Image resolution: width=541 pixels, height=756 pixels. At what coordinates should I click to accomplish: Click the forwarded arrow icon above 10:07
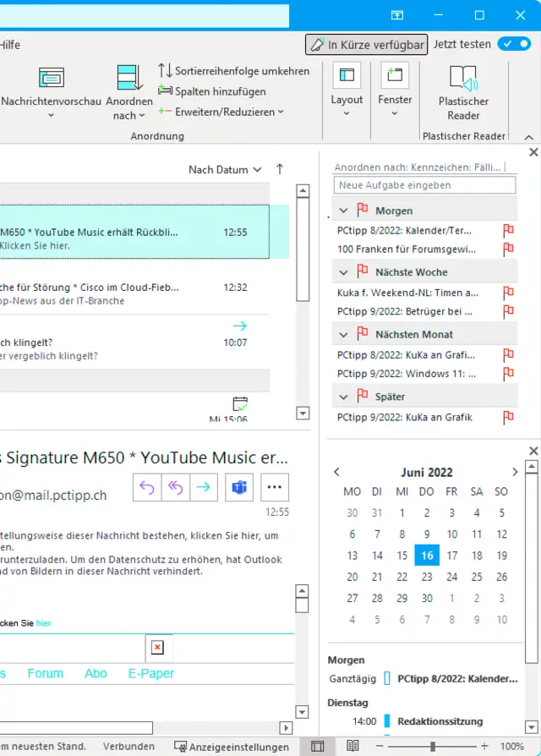[239, 326]
